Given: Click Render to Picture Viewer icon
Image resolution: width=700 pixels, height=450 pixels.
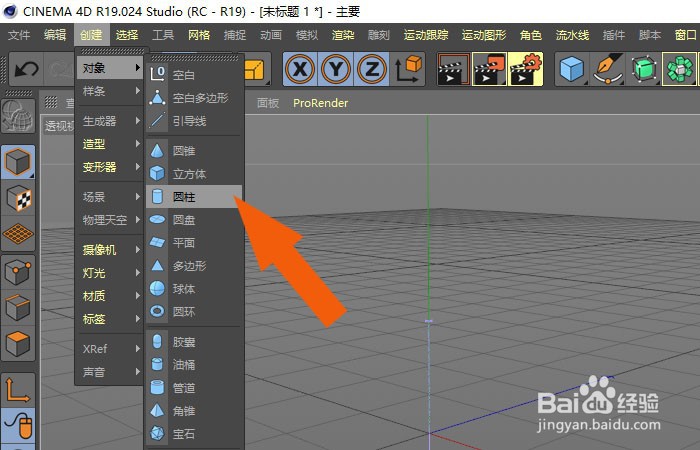Looking at the screenshot, I should [x=489, y=69].
